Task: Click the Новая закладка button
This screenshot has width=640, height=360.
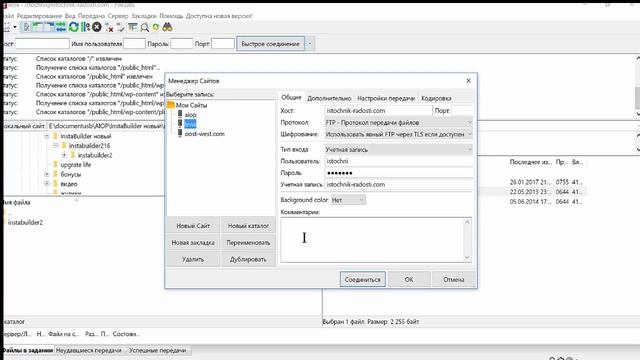Action: (193, 242)
